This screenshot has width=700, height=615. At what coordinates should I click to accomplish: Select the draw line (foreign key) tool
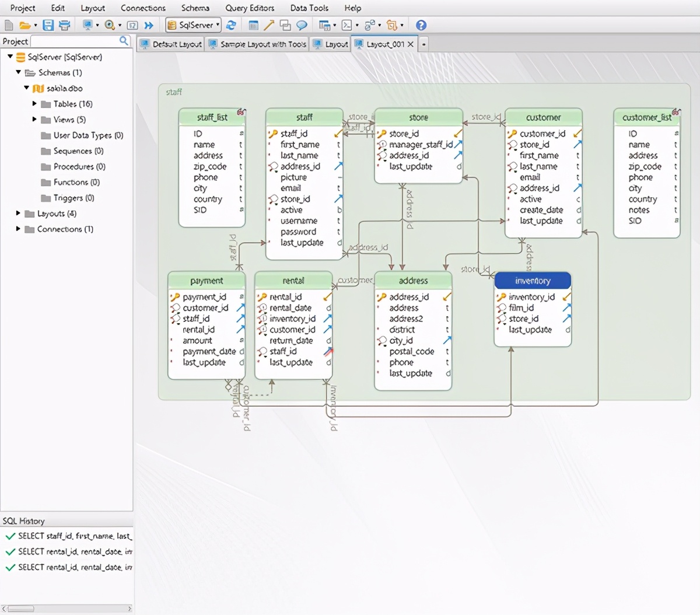coord(269,25)
